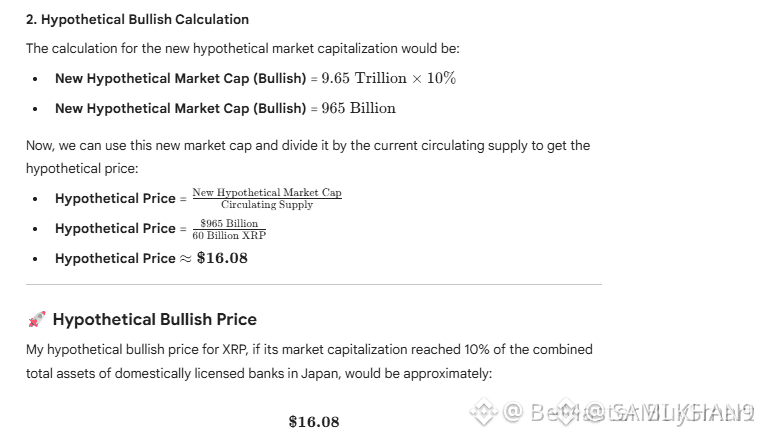Click the 965 Billion result value
Image resolution: width=762 pixels, height=437 pixels.
tap(358, 108)
